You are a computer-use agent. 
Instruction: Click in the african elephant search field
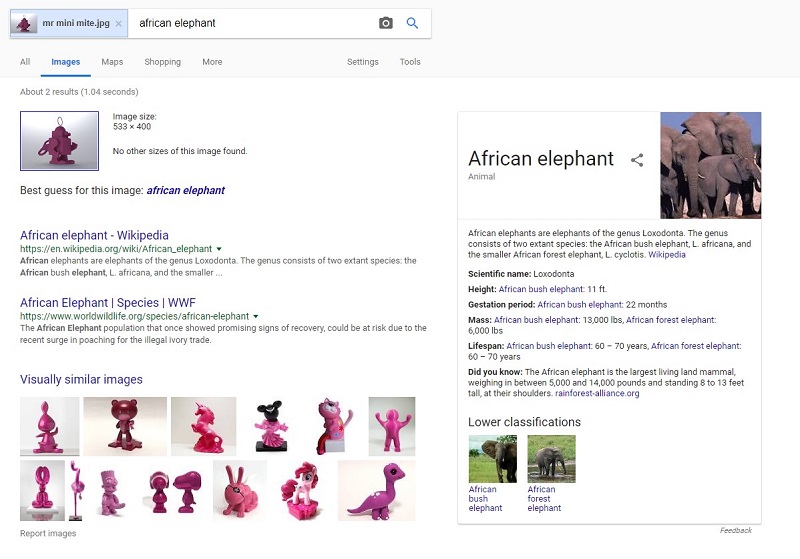tap(250, 23)
